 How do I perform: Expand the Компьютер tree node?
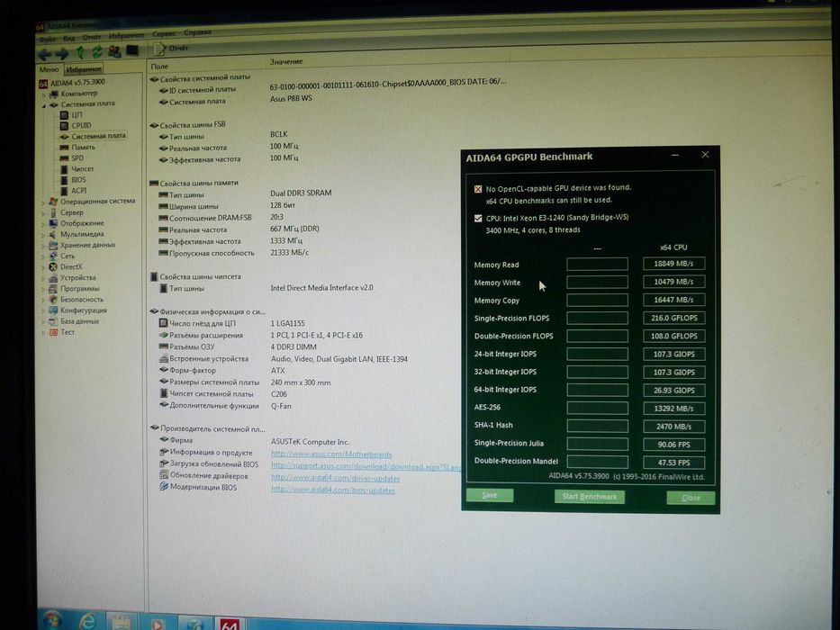[x=44, y=94]
